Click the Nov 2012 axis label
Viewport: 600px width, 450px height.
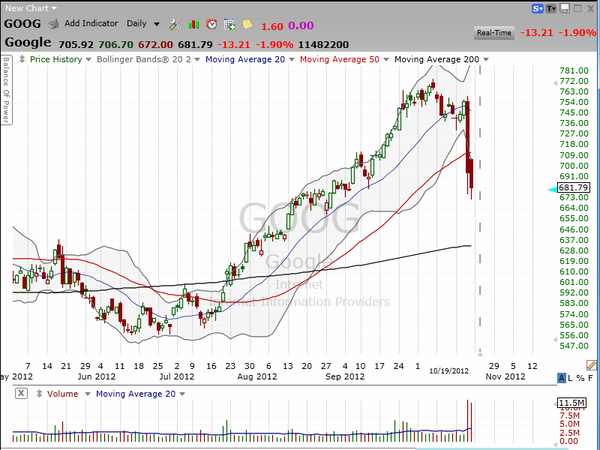[x=505, y=377]
